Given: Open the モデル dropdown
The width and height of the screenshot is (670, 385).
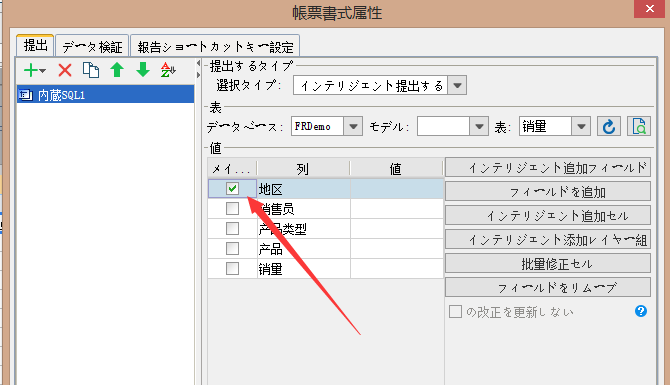Looking at the screenshot, I should pos(479,126).
